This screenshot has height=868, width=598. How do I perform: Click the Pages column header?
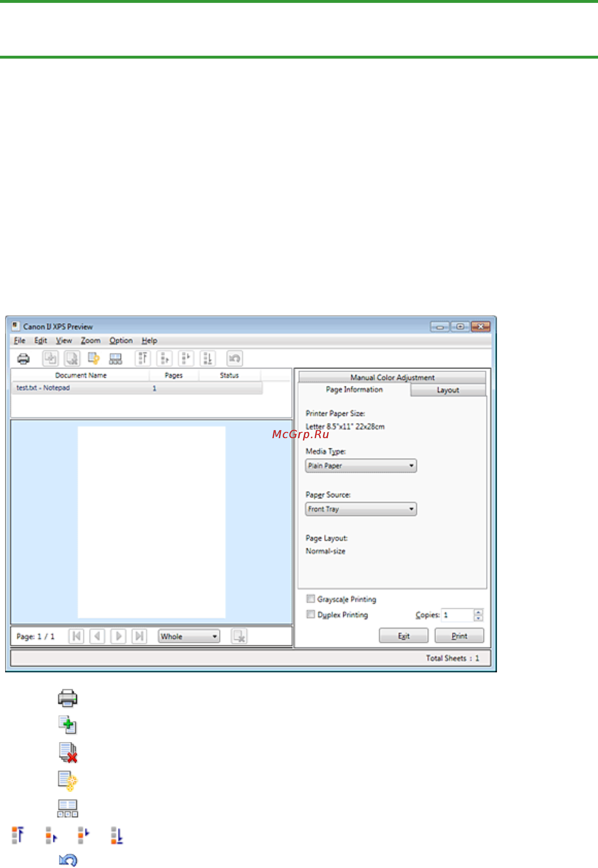(x=174, y=375)
